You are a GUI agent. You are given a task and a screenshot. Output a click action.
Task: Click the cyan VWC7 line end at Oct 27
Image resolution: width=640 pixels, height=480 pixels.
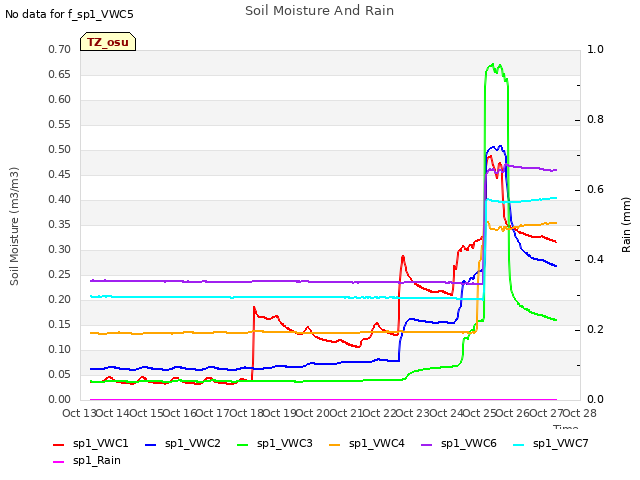pos(554,198)
